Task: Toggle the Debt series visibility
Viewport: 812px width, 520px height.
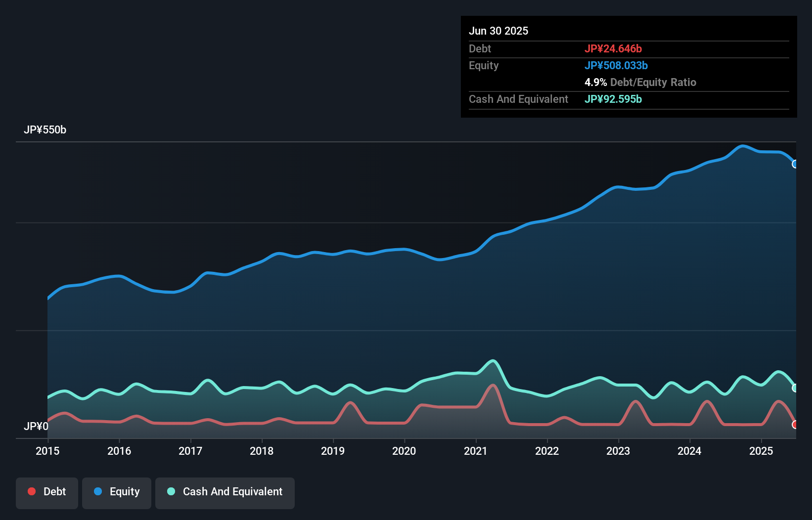Action: tap(46, 492)
